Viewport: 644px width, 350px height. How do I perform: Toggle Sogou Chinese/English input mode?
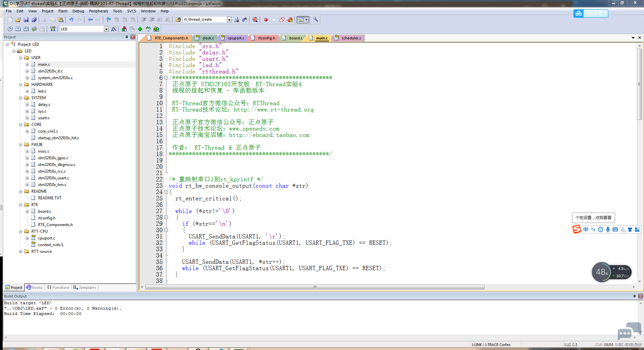pyautogui.click(x=586, y=229)
